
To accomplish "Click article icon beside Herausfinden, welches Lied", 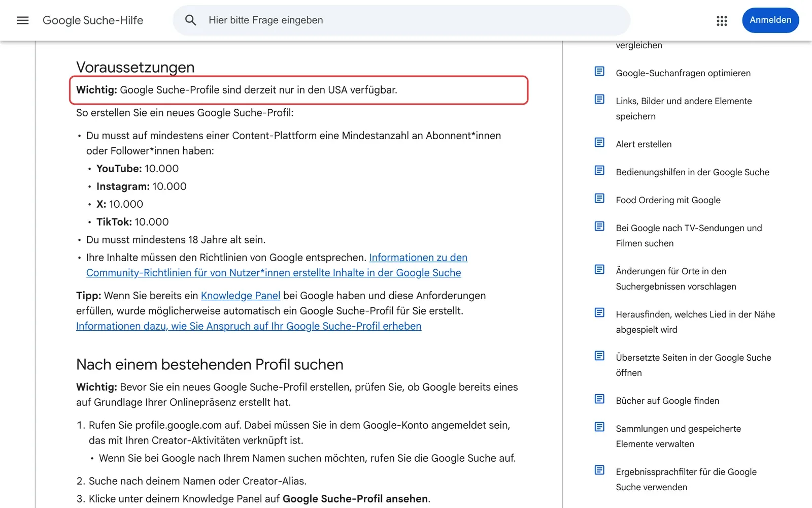I will click(x=599, y=312).
